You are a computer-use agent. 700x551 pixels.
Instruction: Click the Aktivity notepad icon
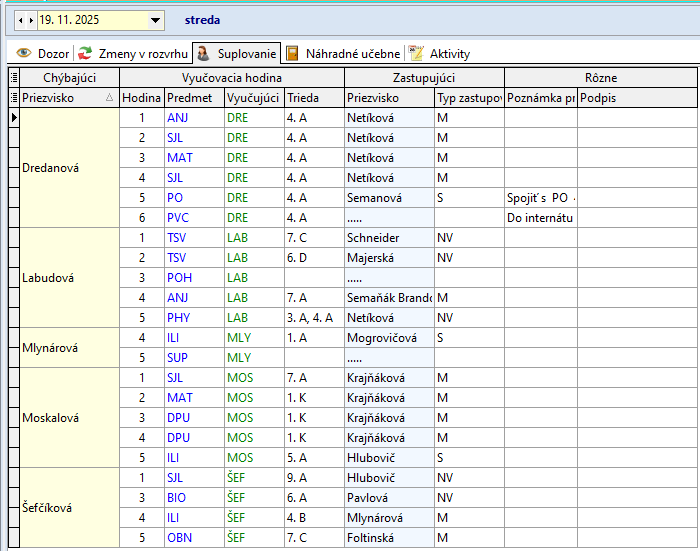pyautogui.click(x=416, y=54)
